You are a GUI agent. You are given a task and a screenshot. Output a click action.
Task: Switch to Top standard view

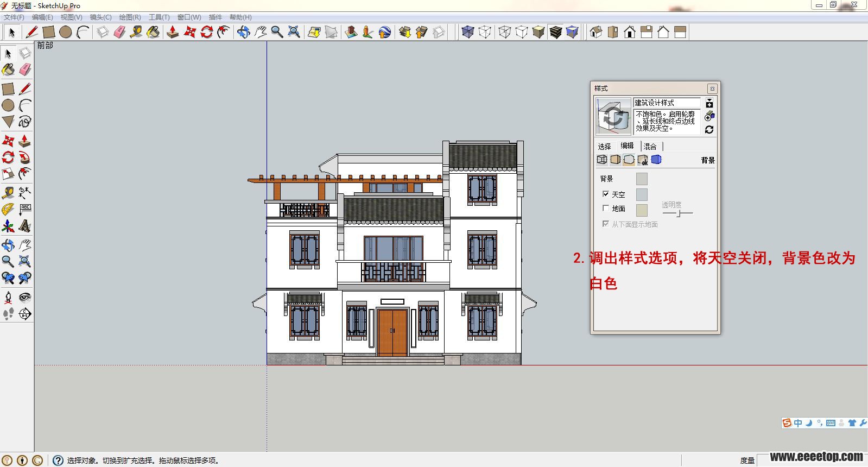coord(613,32)
